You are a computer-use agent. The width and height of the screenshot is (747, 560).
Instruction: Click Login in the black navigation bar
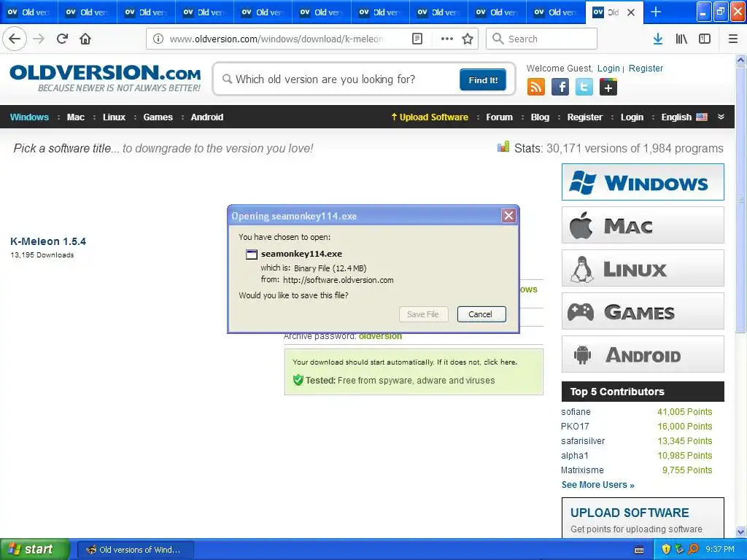pos(632,117)
